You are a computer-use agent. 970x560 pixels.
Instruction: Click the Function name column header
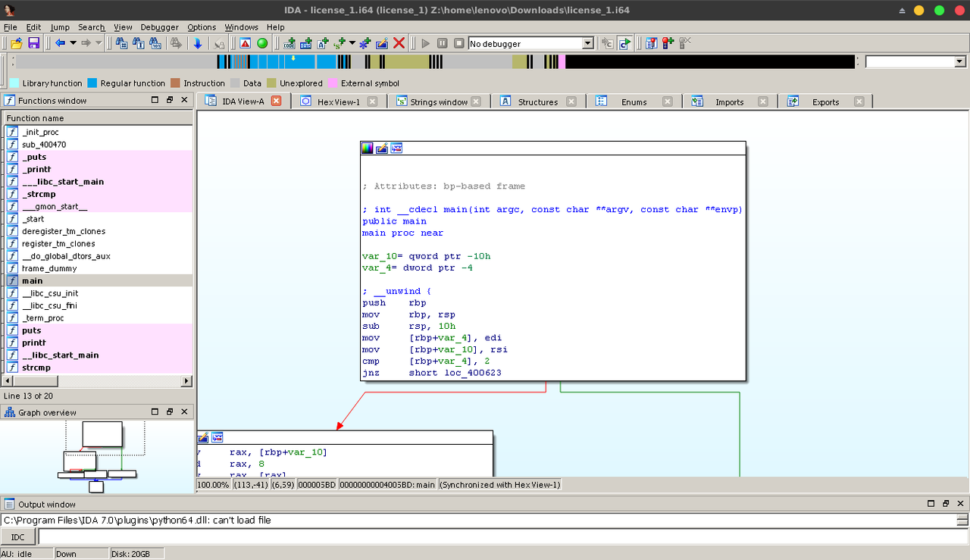99,118
